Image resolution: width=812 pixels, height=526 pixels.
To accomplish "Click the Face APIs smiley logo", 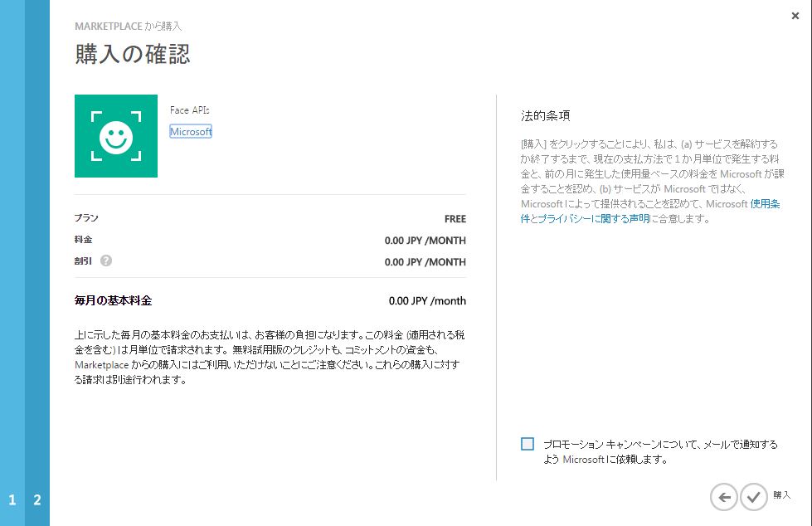I will pos(116,136).
